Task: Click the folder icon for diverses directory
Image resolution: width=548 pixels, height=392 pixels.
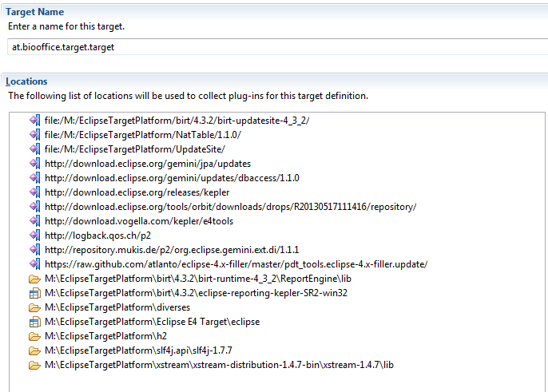Action: pyautogui.click(x=34, y=307)
